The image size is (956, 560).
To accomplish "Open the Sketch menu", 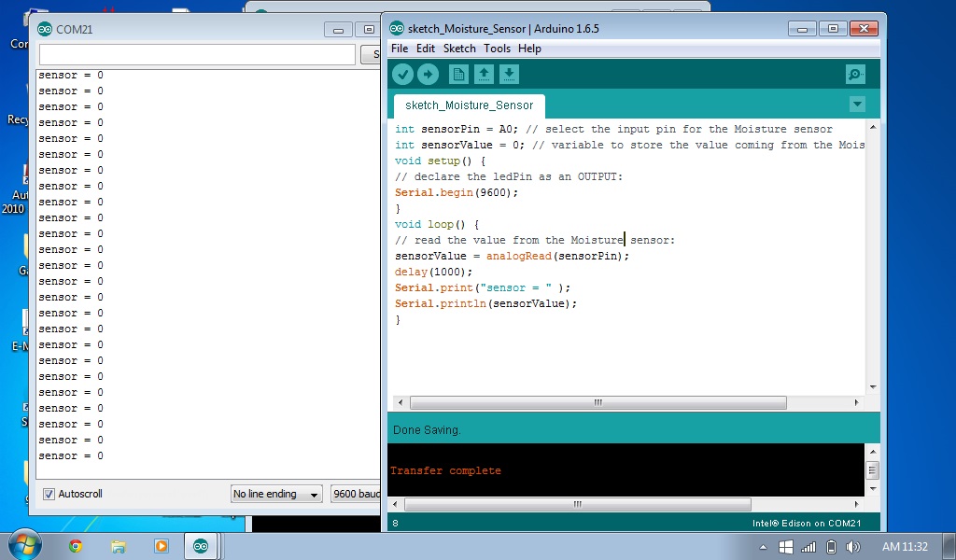I will pos(459,49).
